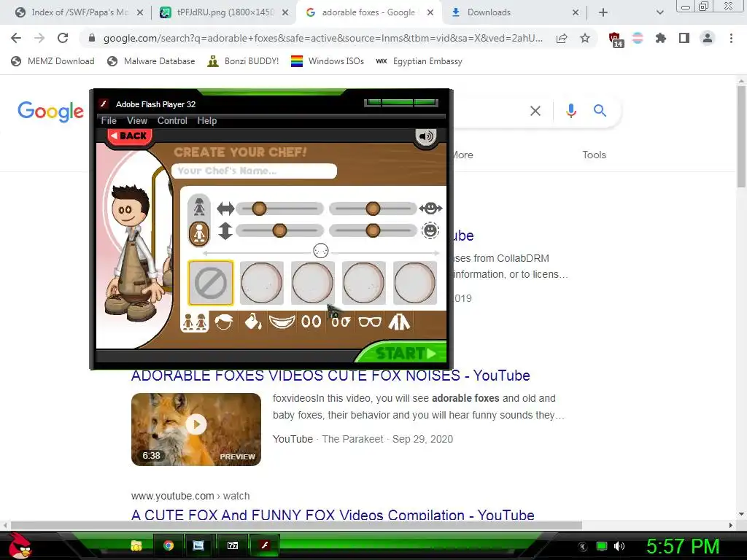Open the paint bucket color category
Screen dimensions: 747x560
[253, 322]
